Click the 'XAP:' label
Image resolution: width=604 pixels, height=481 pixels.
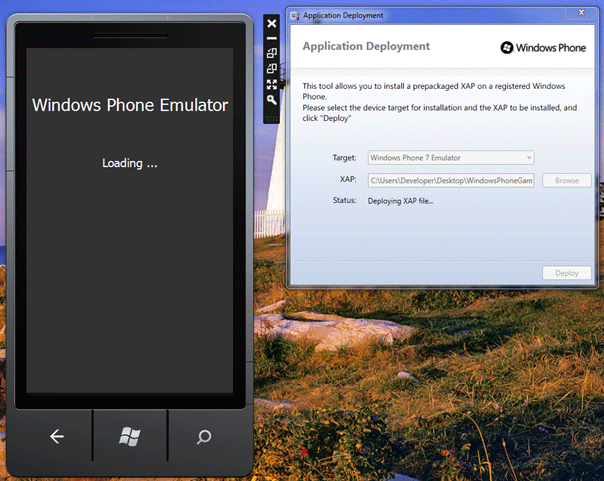point(348,179)
